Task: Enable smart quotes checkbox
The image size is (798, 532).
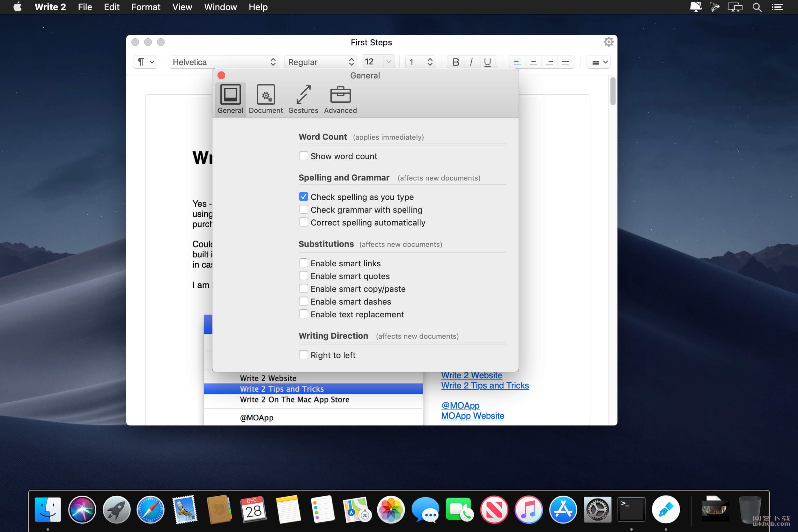Action: [303, 276]
